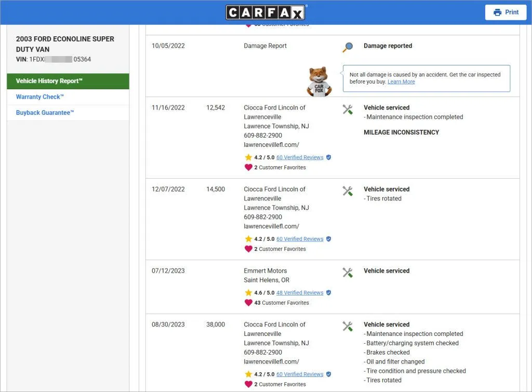This screenshot has height=392, width=532.
Task: Click the CARFAX logo
Action: 265,12
